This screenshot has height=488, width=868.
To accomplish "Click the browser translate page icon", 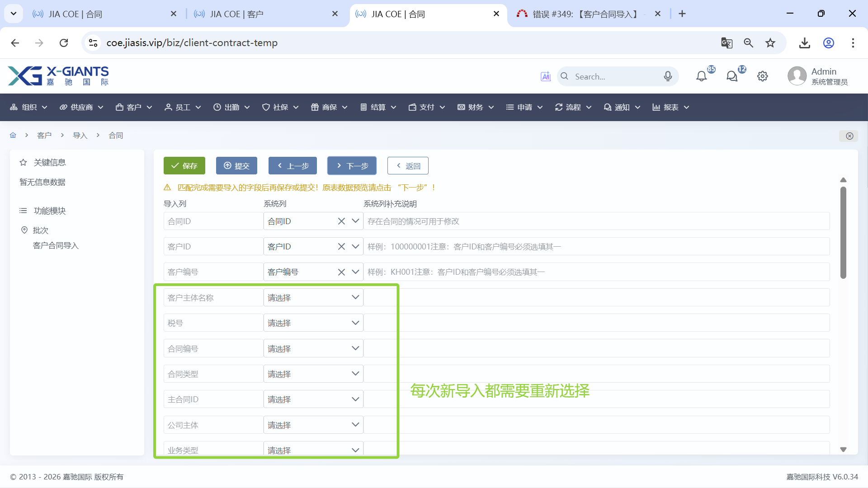I will (726, 43).
